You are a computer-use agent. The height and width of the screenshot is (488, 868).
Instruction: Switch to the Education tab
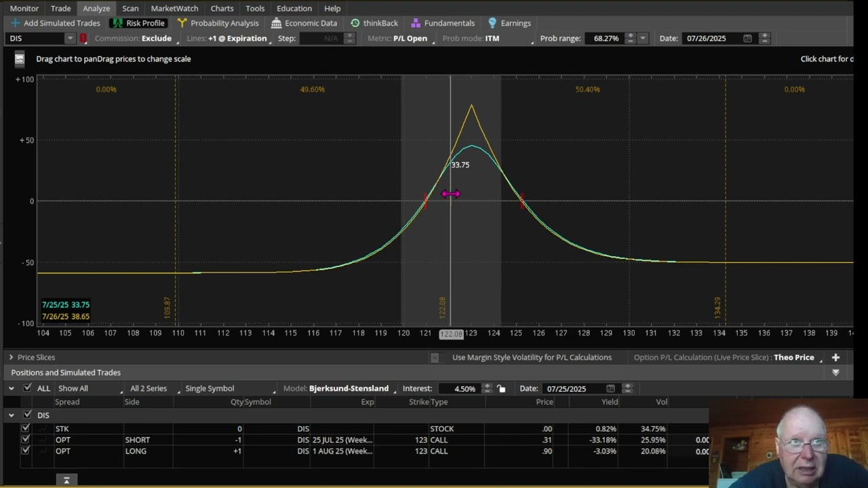coord(294,8)
